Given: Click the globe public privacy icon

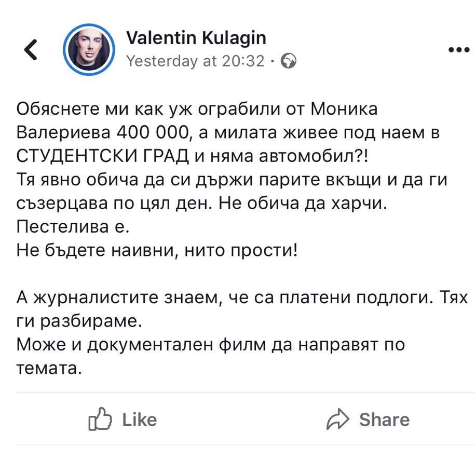Looking at the screenshot, I should point(288,62).
